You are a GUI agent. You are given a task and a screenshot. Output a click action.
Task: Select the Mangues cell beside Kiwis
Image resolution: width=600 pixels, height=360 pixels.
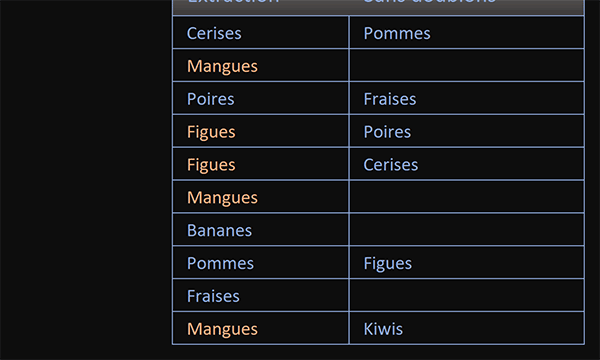pyautogui.click(x=261, y=328)
